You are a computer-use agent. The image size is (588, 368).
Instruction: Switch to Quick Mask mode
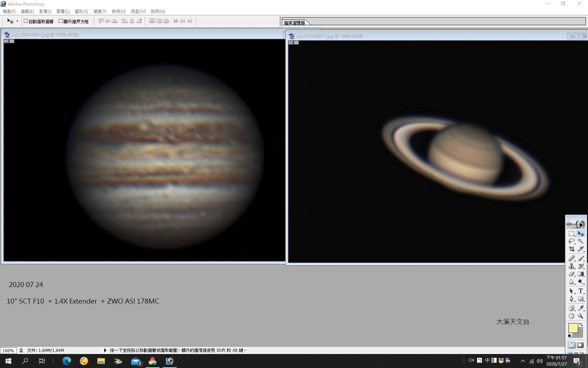pos(580,345)
